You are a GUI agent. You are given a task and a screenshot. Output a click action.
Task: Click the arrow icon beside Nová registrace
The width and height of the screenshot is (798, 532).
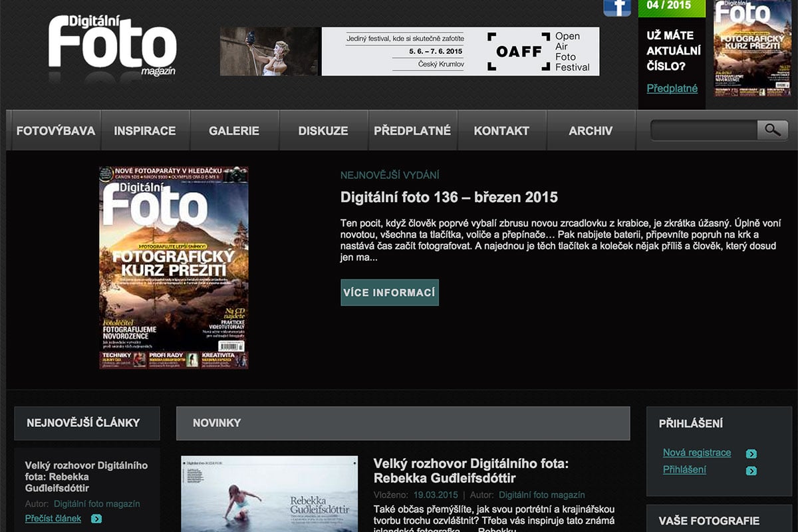[x=751, y=454]
